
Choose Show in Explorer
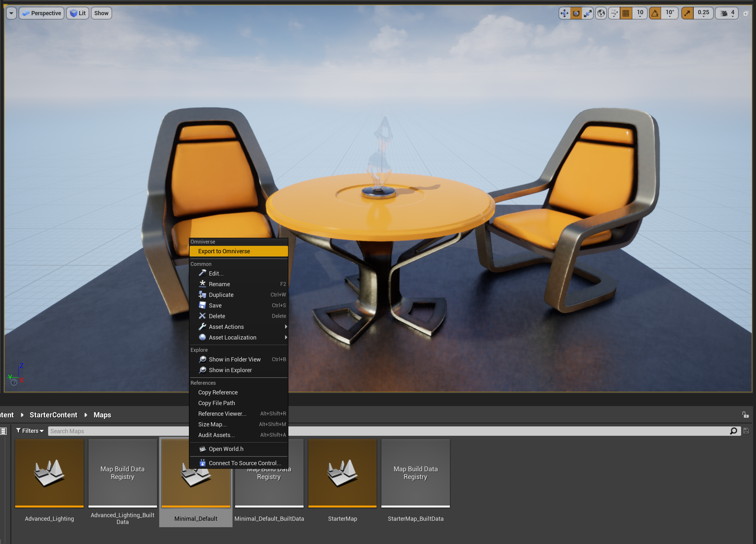point(239,370)
